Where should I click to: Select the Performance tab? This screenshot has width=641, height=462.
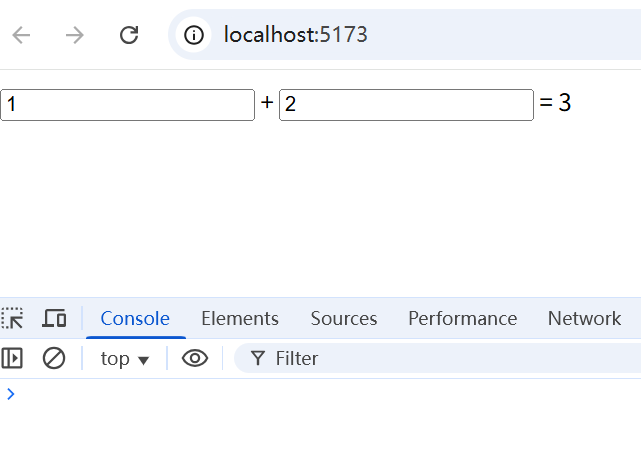click(463, 318)
